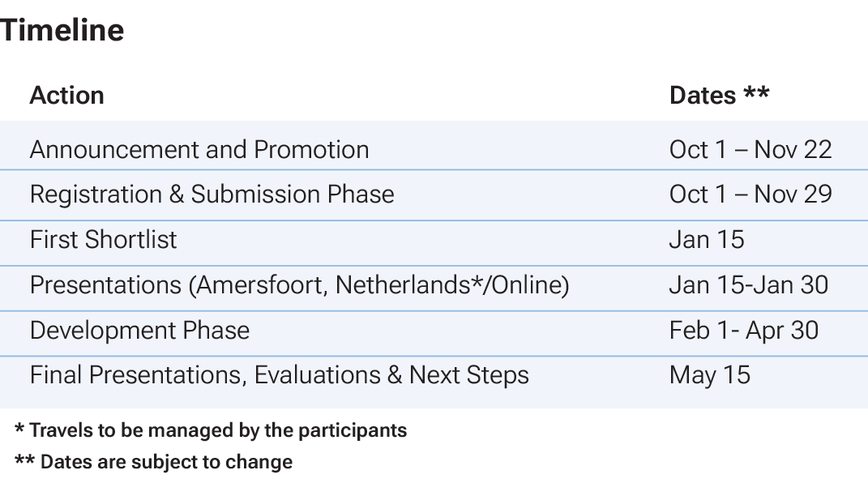The height and width of the screenshot is (500, 868).
Task: Click the Jan 15-Jan 30 date
Action: point(749,285)
